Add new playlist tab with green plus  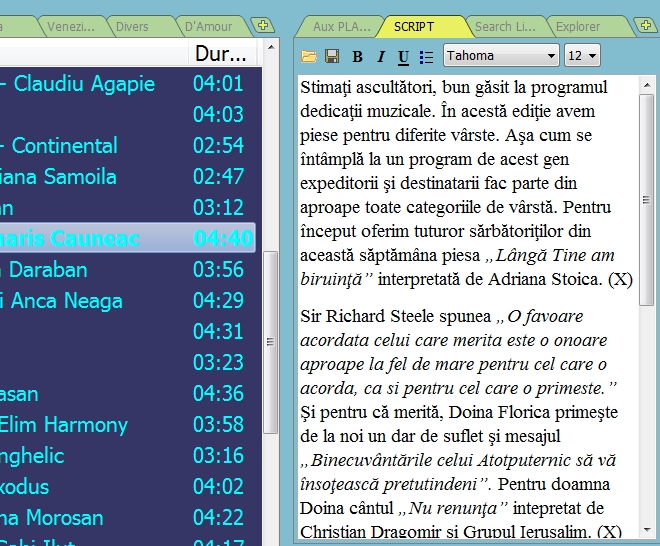pyautogui.click(x=262, y=25)
